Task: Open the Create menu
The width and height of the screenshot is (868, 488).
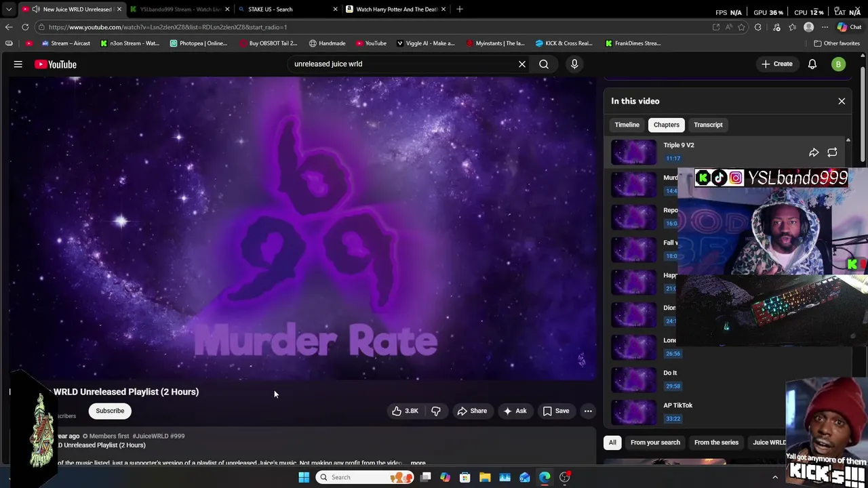Action: click(776, 64)
